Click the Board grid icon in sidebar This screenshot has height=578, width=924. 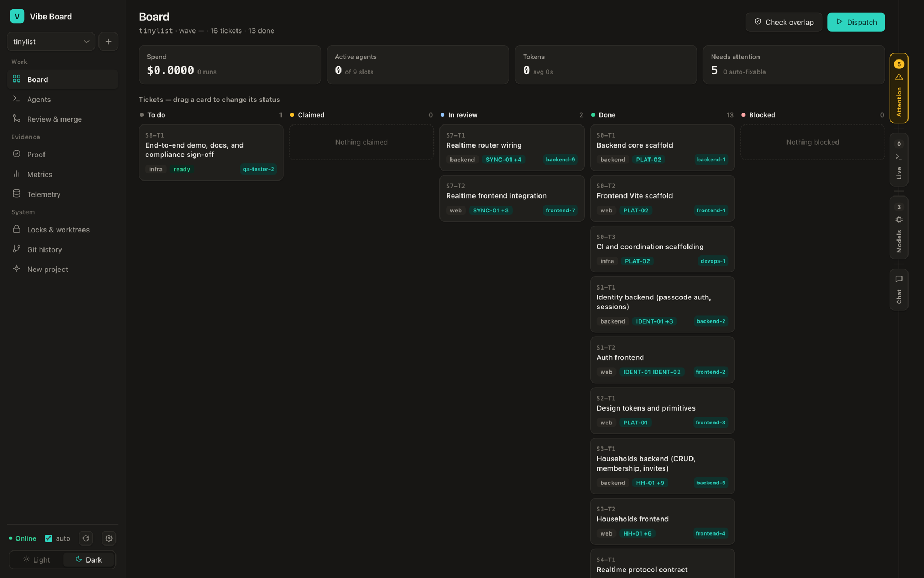pos(16,79)
